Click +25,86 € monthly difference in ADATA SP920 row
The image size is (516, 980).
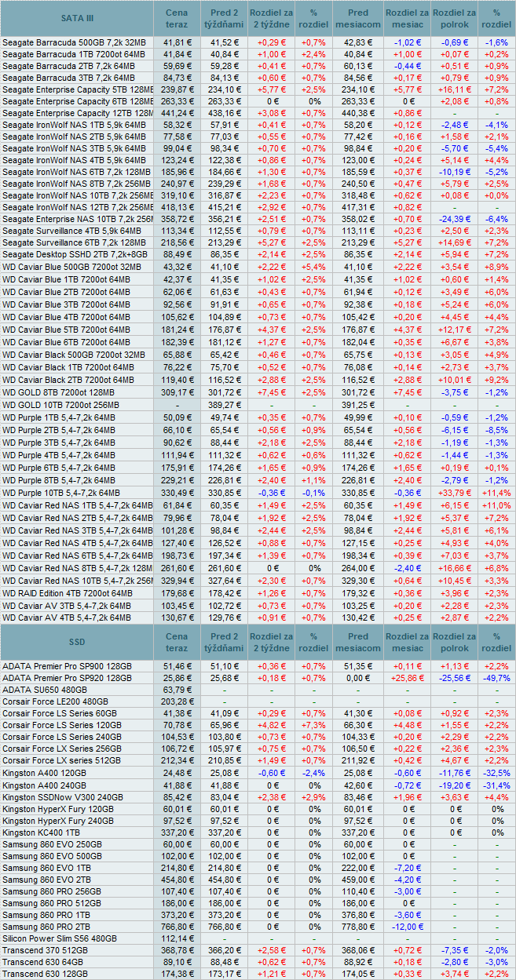pyautogui.click(x=406, y=678)
